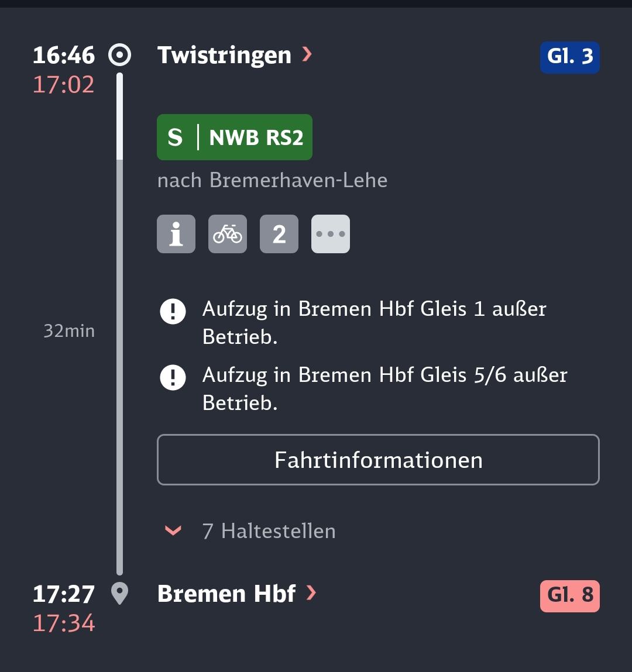Viewport: 632px width, 672px height.
Task: Tap the first elevator warning exclamation icon
Action: [173, 311]
